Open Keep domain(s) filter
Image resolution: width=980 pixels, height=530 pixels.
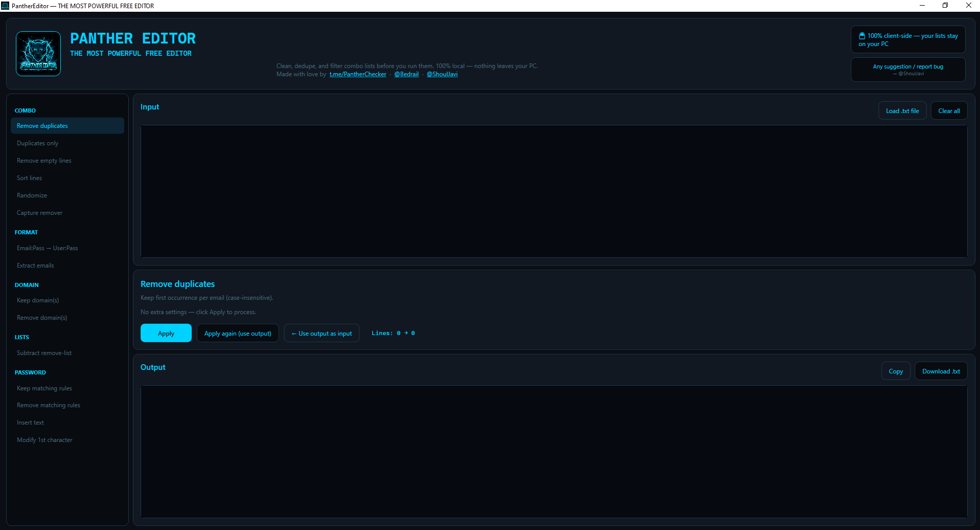(67, 300)
